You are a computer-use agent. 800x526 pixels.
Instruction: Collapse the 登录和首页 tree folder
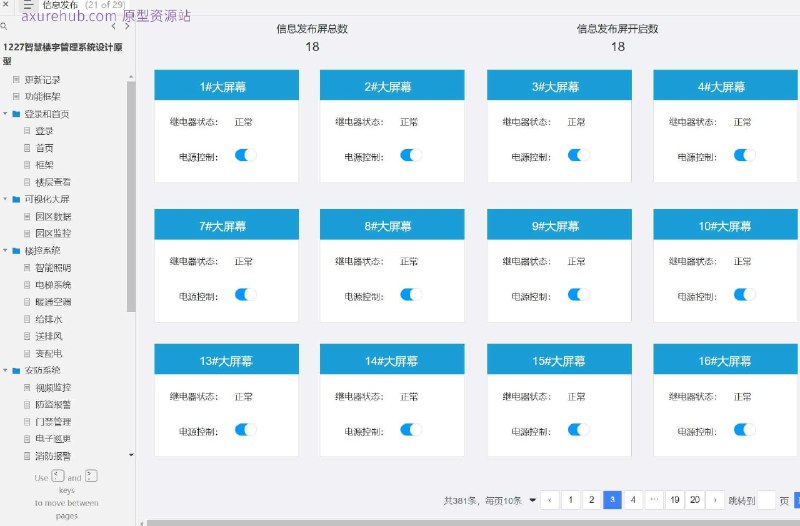(5, 113)
